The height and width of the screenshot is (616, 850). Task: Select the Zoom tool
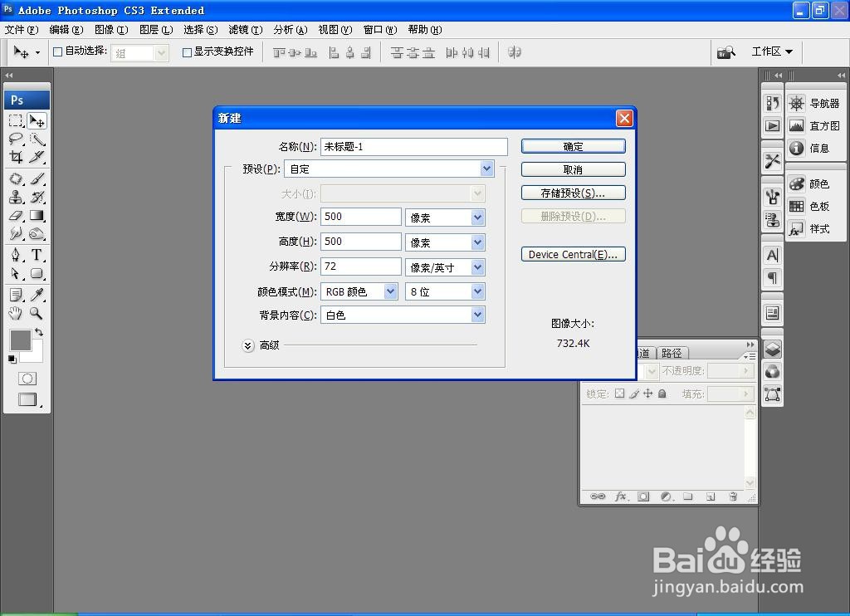point(37,313)
